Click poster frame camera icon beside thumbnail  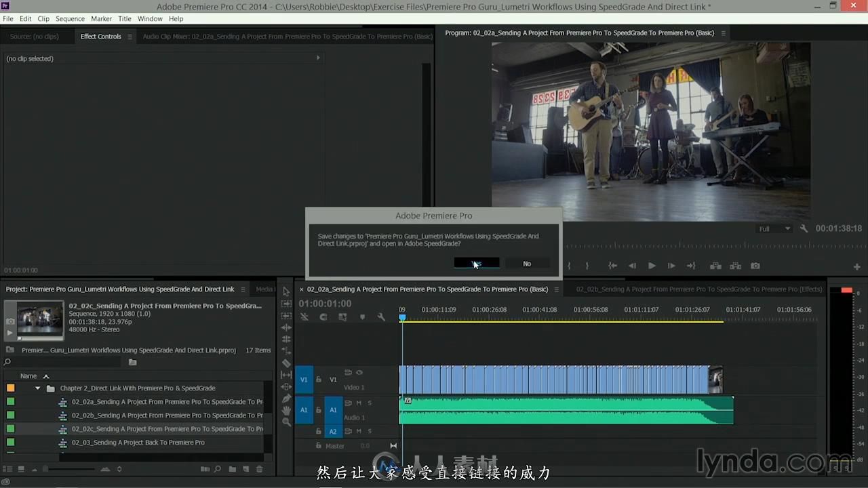tap(10, 321)
